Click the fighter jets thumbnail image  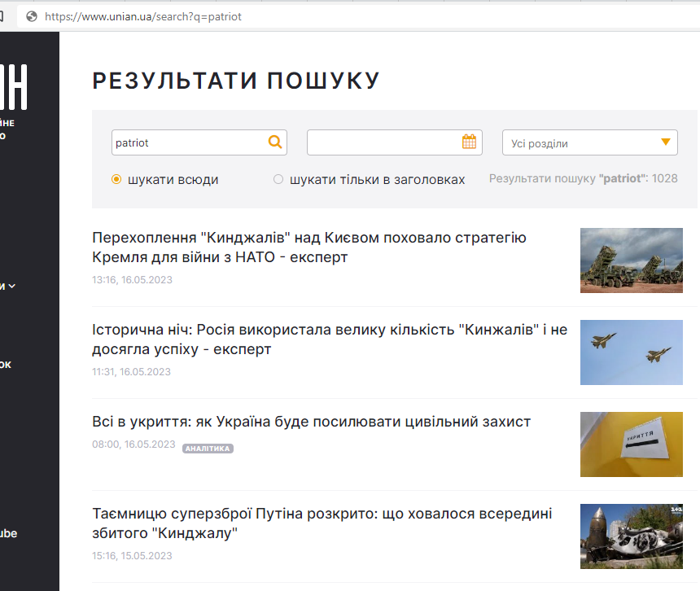click(631, 352)
